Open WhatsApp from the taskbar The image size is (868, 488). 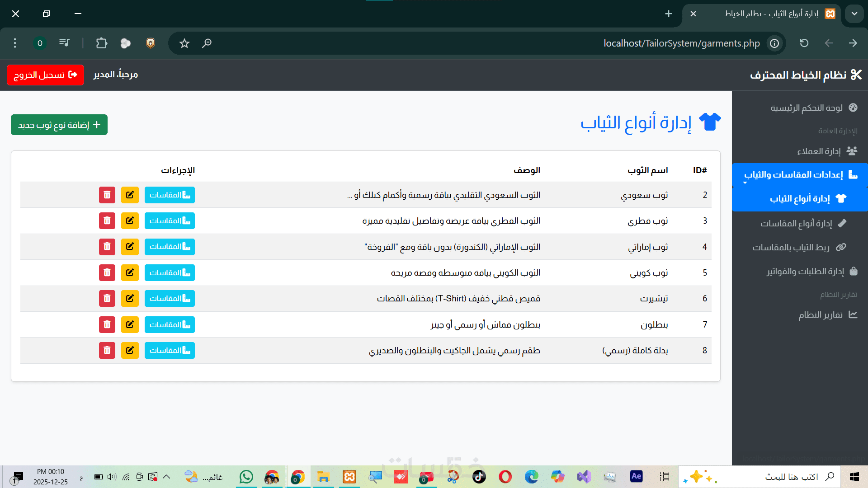tap(246, 477)
